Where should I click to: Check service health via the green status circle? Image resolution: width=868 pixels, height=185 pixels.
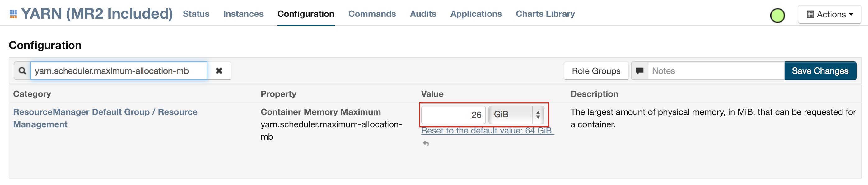point(778,14)
